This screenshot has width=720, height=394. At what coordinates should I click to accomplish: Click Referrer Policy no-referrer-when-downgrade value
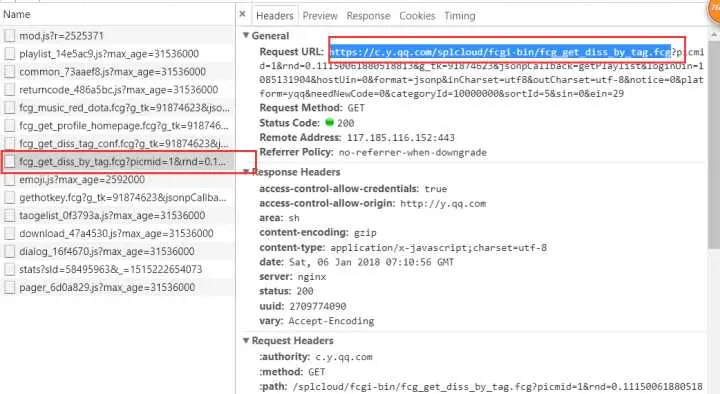[412, 152]
